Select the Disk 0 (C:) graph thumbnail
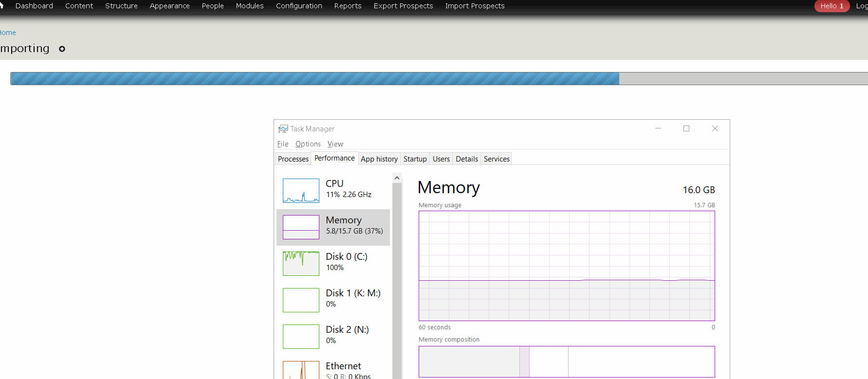 click(x=301, y=264)
